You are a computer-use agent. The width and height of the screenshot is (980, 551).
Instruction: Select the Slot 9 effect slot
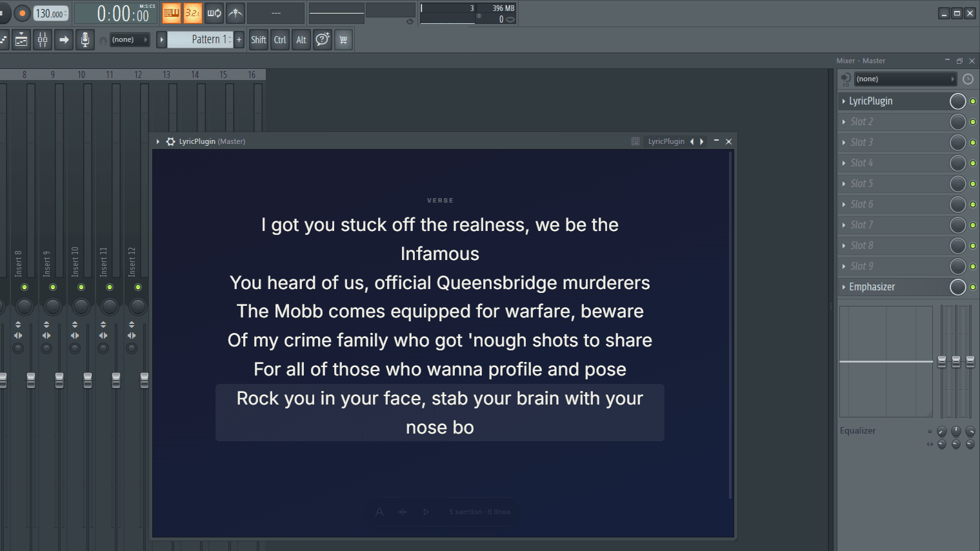click(x=894, y=266)
